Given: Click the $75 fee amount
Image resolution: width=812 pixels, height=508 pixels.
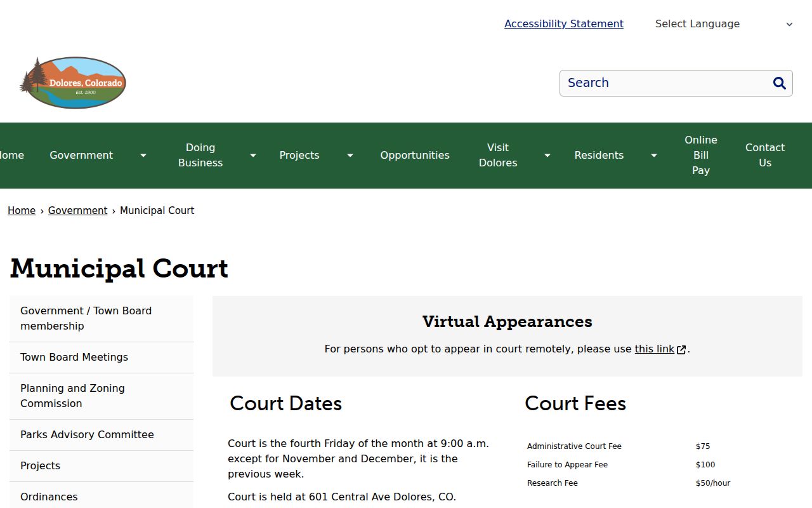Looking at the screenshot, I should [x=703, y=446].
